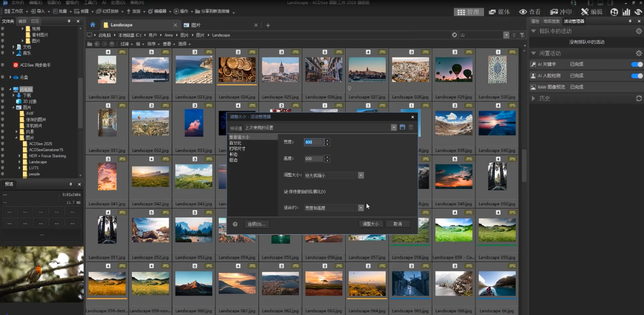The height and width of the screenshot is (315, 644).
Task: Open the filter funnel icon next to search
Action: pyautogui.click(x=522, y=35)
